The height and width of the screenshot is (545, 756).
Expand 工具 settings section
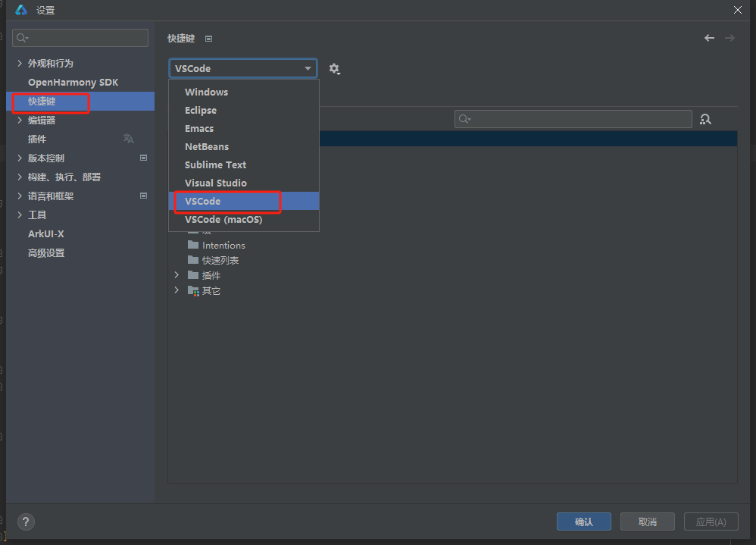(x=20, y=215)
